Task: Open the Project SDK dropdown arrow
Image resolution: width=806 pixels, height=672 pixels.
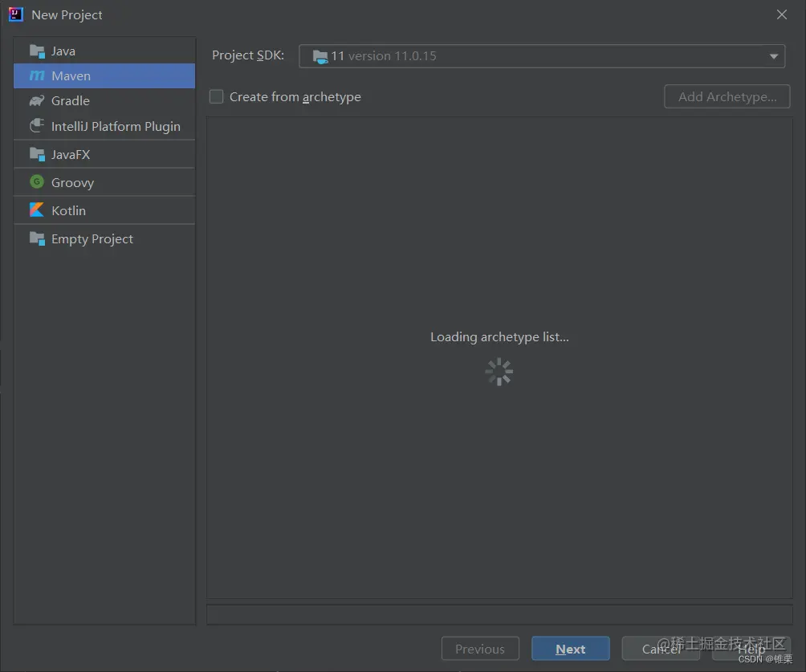Action: (x=774, y=56)
